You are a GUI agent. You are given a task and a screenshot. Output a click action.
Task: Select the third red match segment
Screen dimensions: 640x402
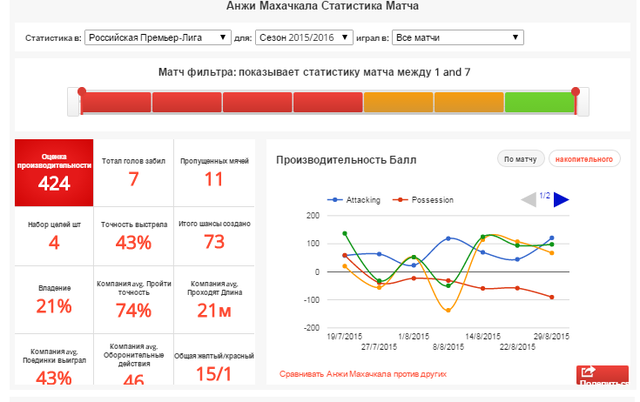click(258, 102)
